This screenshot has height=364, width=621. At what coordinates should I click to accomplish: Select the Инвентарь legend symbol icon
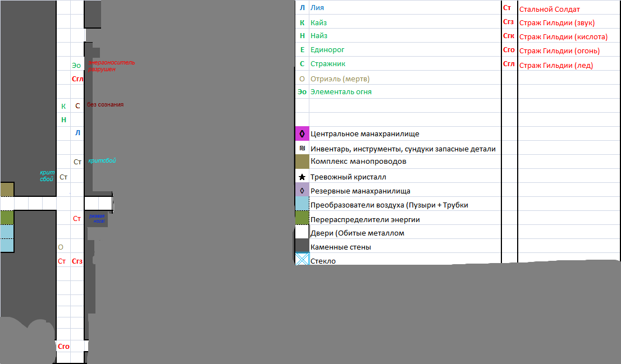pos(302,149)
